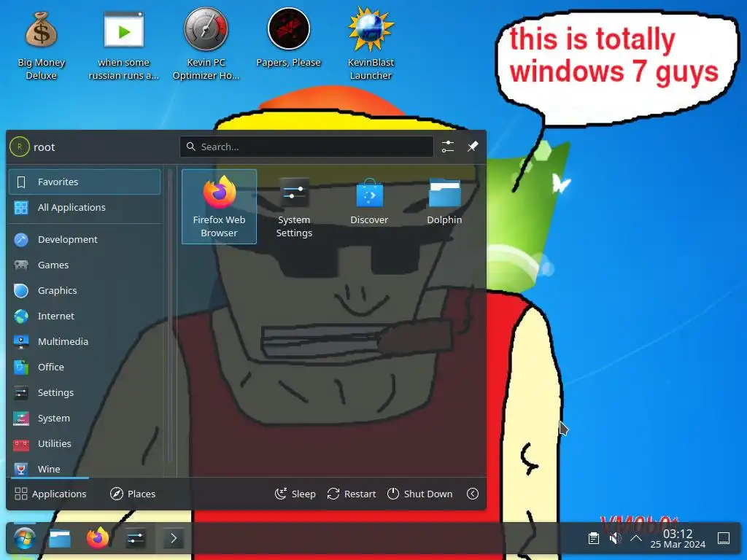Launch KevinBlast Launcher desktop icon

(x=371, y=44)
